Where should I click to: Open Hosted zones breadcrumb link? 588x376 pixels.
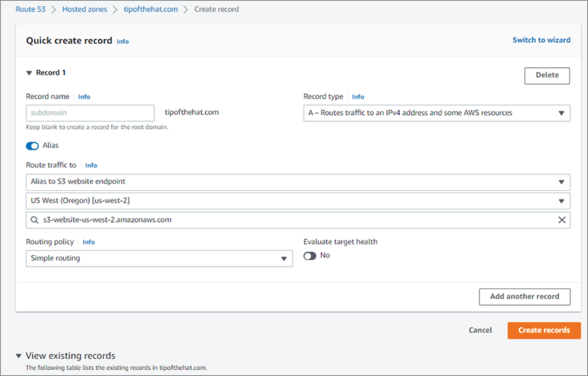tap(85, 9)
